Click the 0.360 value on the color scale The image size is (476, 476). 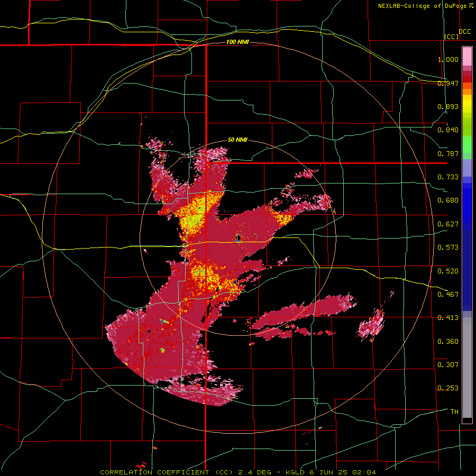(448, 342)
